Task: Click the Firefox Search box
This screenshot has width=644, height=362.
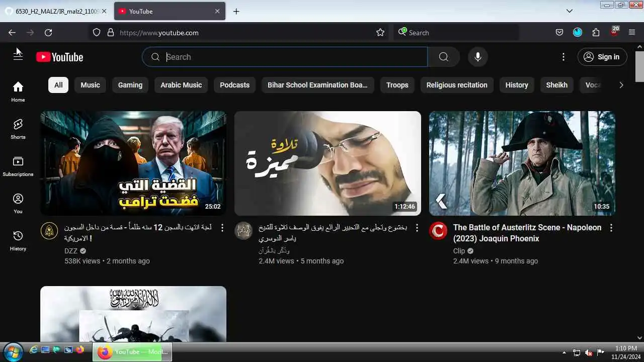Action: coord(456,33)
